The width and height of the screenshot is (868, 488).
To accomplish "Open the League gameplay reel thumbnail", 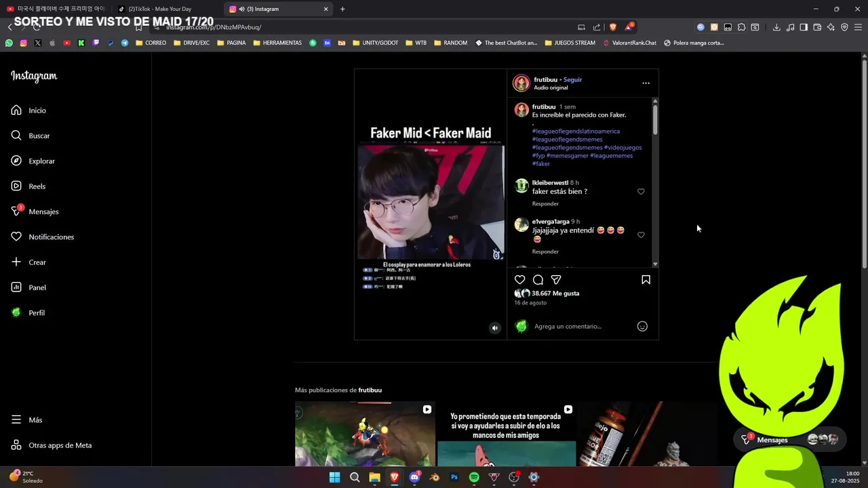I will 365,434.
